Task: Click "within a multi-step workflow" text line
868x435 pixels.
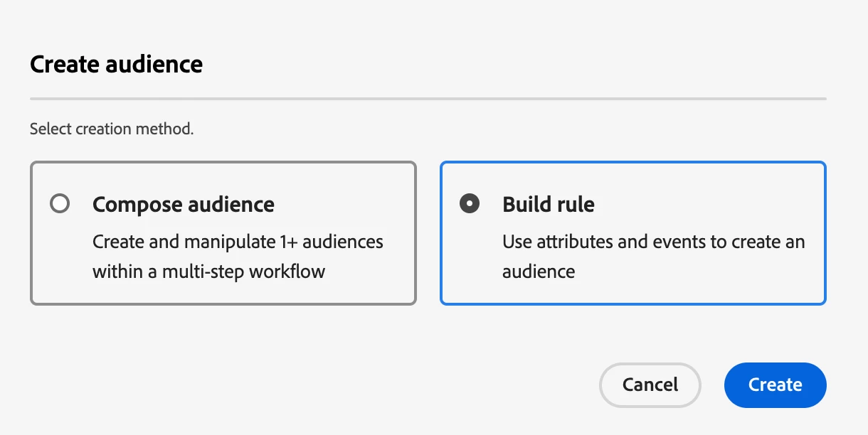Action: 208,271
